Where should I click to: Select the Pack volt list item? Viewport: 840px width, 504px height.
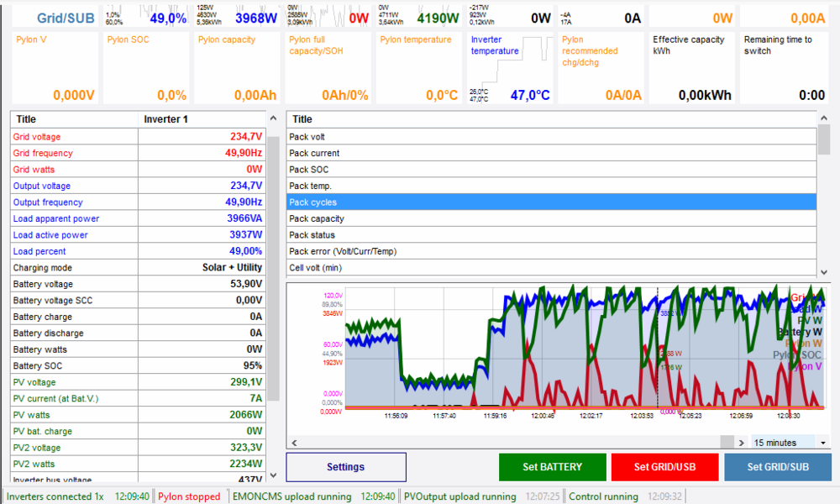coord(551,137)
